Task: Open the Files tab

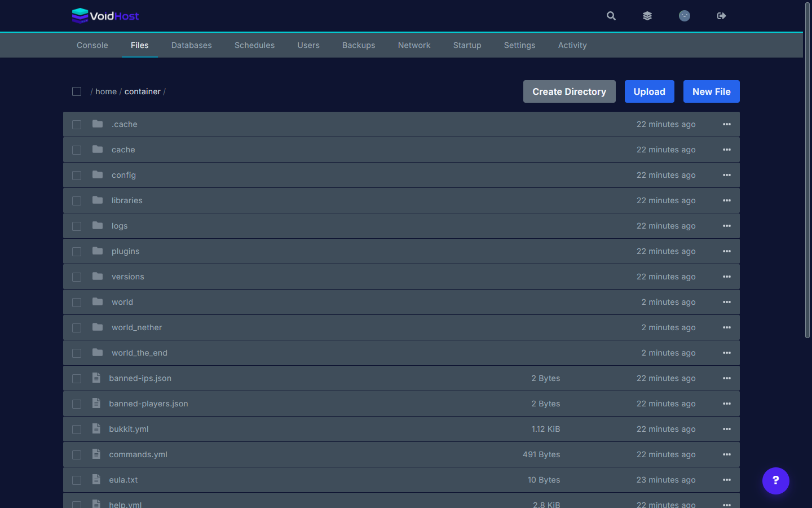Action: [x=140, y=45]
